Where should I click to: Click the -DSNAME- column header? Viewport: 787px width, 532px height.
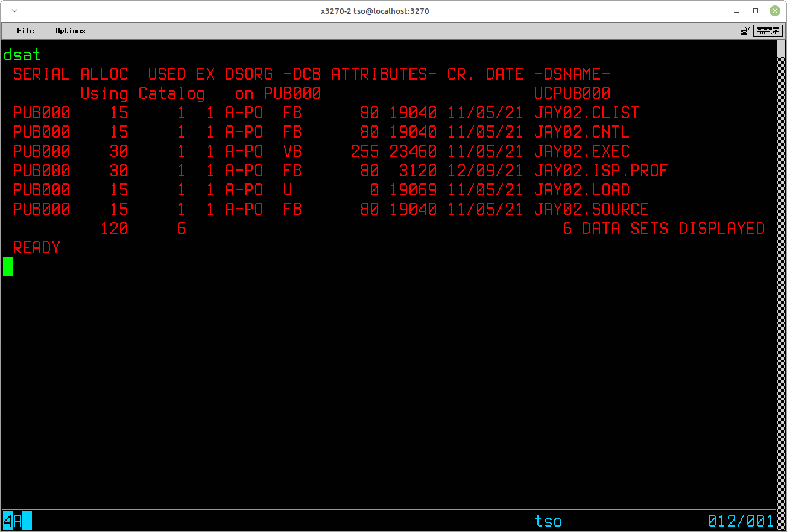[572, 74]
